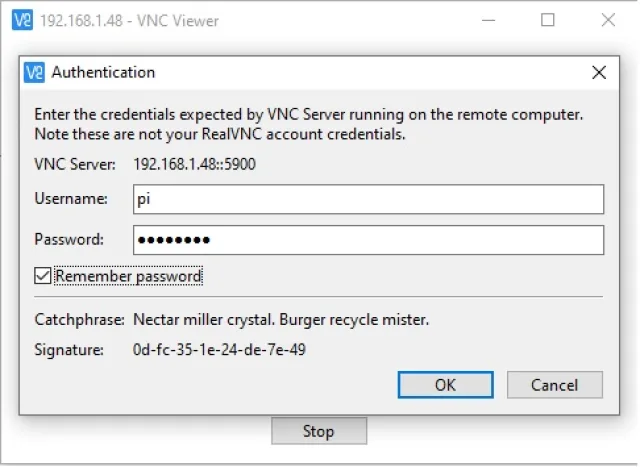
Task: Close the VNC Viewer main window
Action: (608, 20)
